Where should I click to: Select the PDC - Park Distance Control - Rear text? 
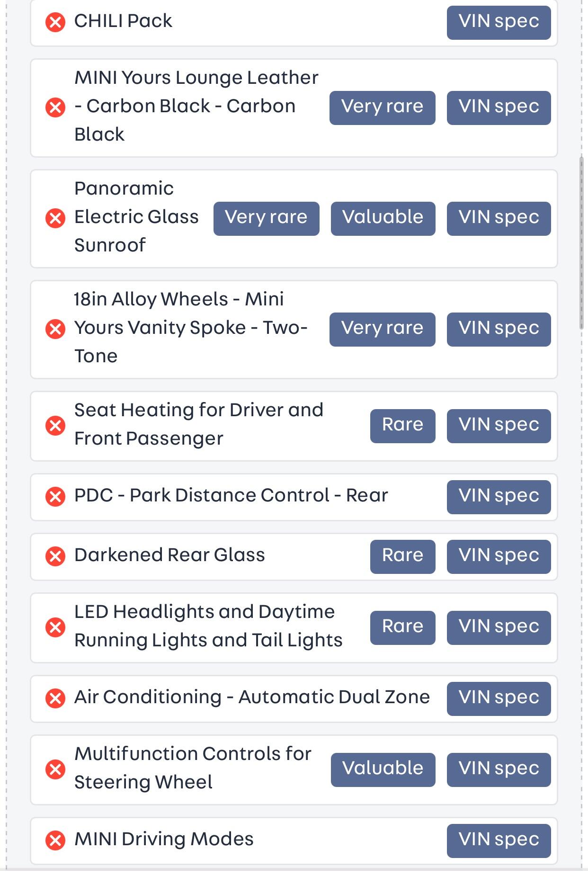coord(231,496)
